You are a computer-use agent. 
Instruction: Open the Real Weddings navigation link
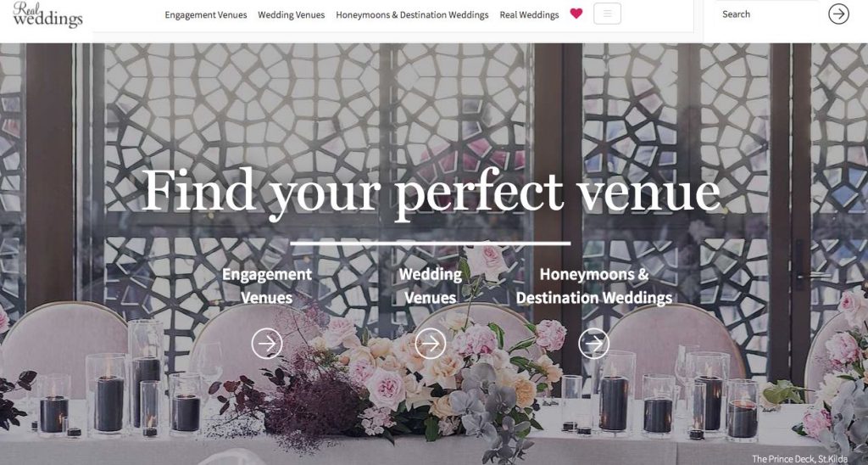[x=529, y=15]
